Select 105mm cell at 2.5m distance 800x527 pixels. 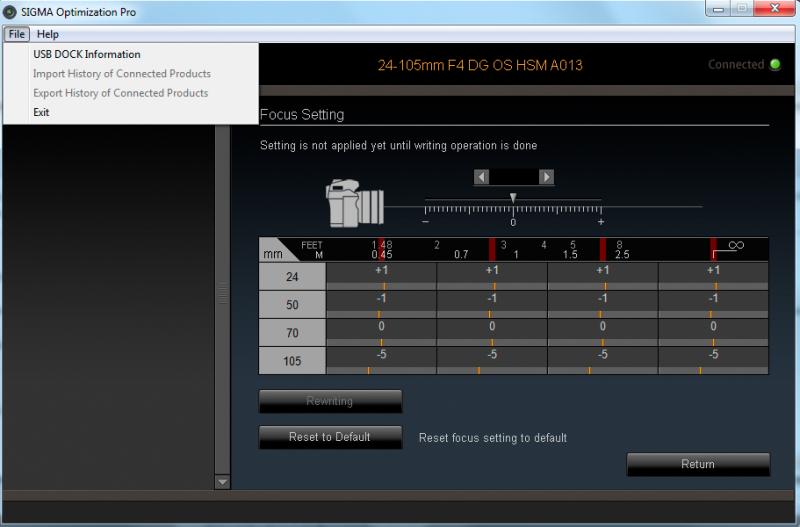pyautogui.click(x=603, y=361)
